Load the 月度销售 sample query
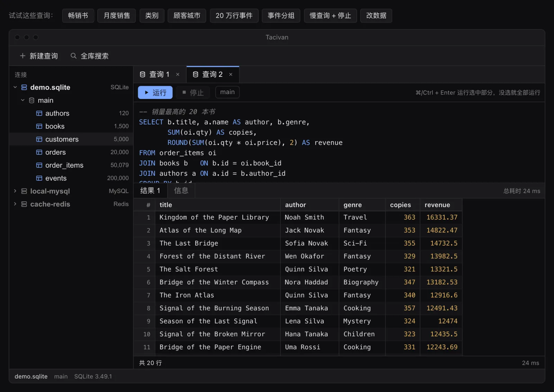Image resolution: width=554 pixels, height=392 pixels. [x=117, y=16]
